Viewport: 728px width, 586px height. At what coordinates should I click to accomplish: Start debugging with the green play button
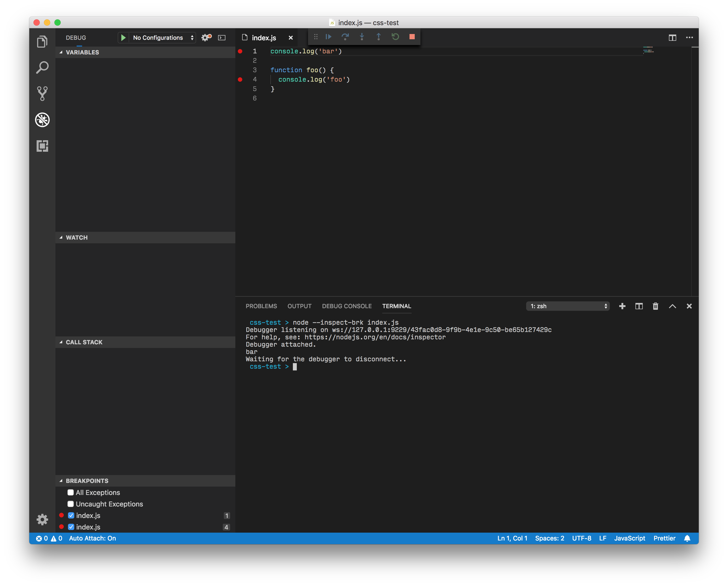coord(123,37)
